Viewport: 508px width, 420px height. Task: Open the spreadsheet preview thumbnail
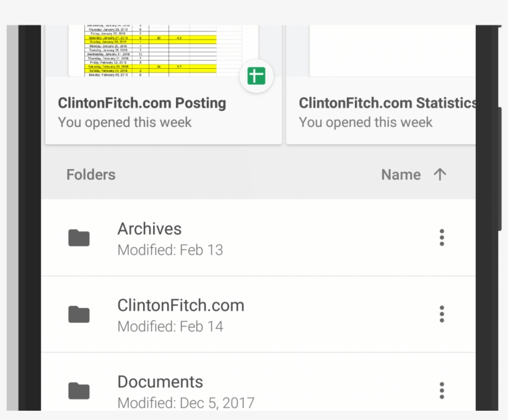coord(161,50)
